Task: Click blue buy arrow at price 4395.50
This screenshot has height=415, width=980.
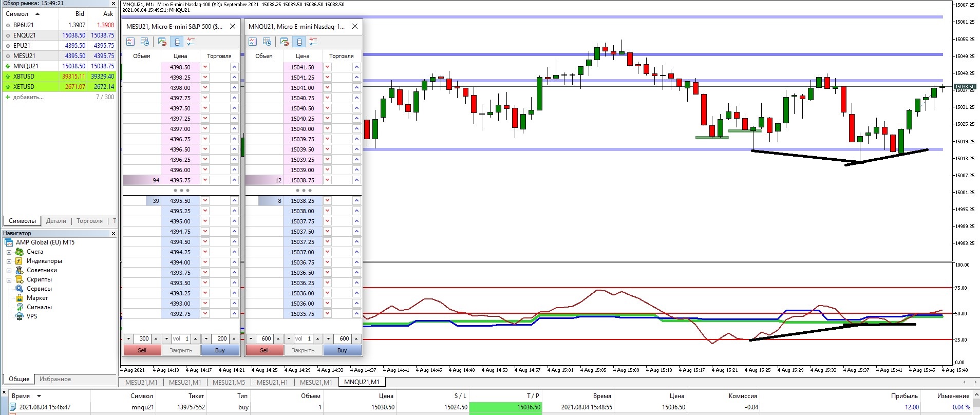Action: click(234, 200)
